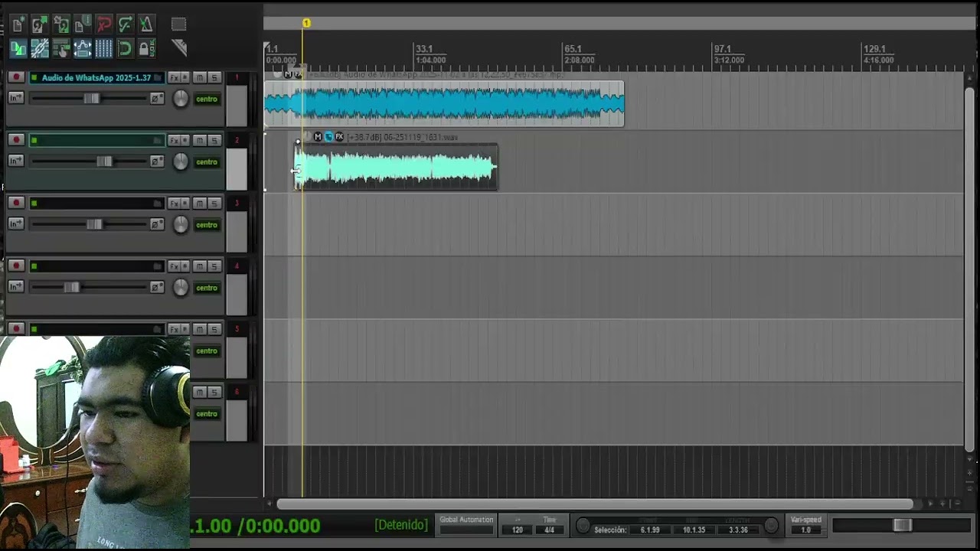This screenshot has height=551, width=980.
Task: Open FX chain for Audio de WhatsApp track
Action: click(x=174, y=77)
